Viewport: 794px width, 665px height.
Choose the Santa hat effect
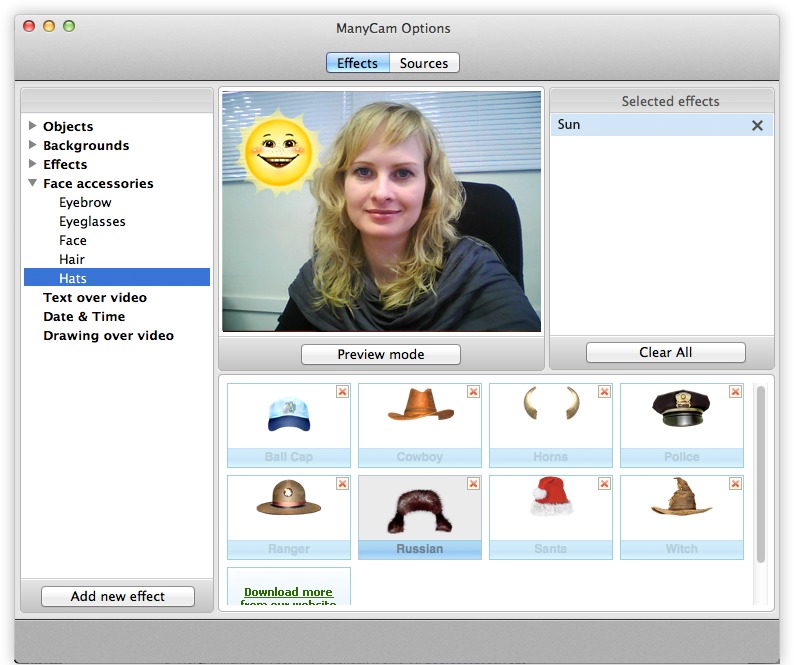tap(550, 509)
